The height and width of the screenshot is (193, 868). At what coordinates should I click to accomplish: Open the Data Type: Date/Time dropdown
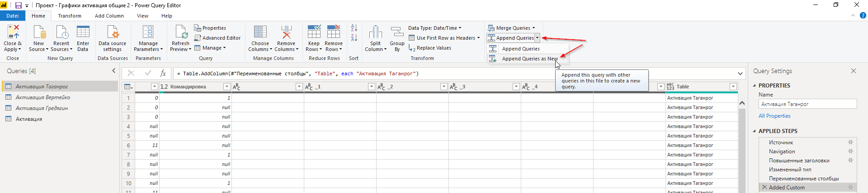click(x=435, y=28)
